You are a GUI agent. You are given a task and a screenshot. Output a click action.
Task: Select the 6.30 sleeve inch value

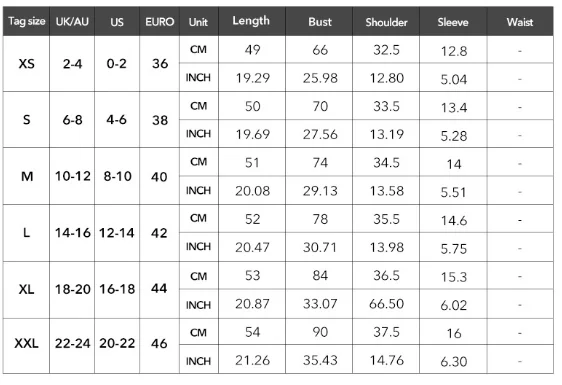(x=454, y=361)
